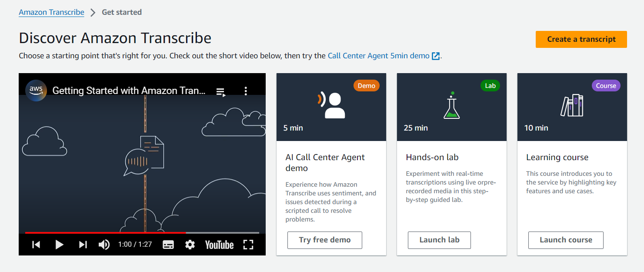Open video settings gear
644x272 pixels.
coord(190,245)
